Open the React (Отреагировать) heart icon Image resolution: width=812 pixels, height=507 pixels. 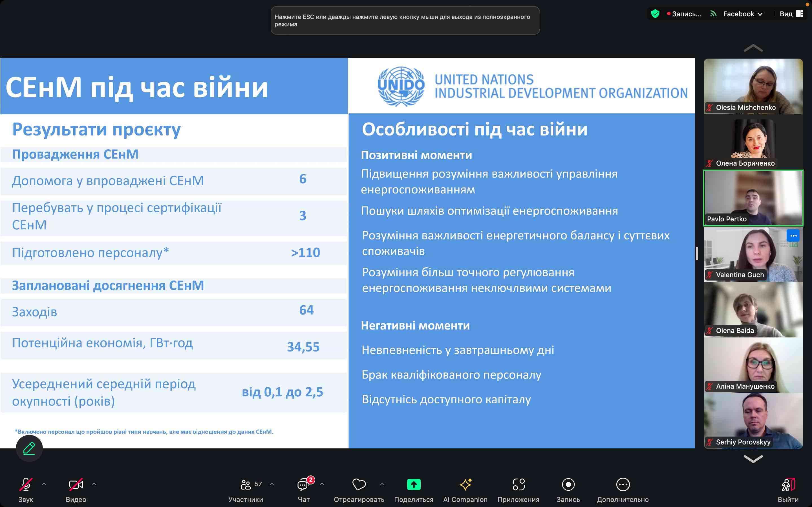359,484
